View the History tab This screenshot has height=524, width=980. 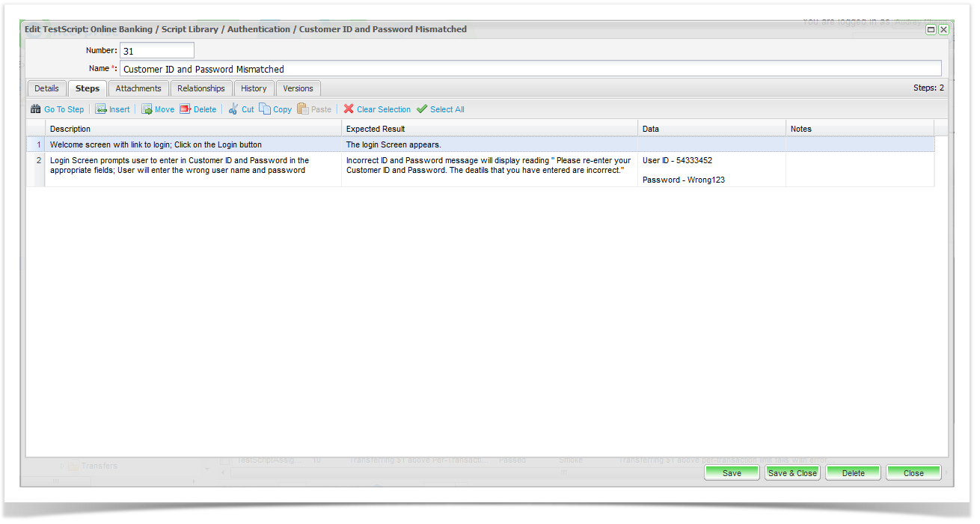coord(254,88)
